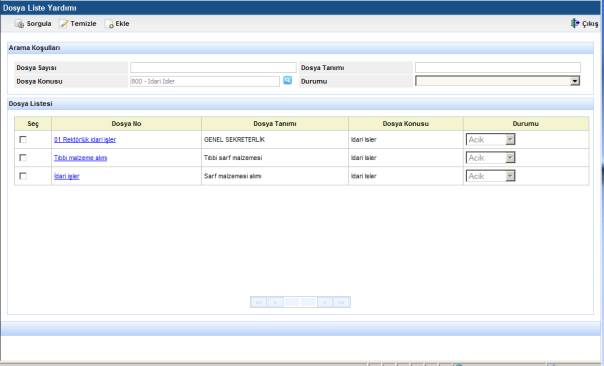Viewport: 604px width, 366px height.
Task: Go to the previous page in pager
Action: click(275, 302)
